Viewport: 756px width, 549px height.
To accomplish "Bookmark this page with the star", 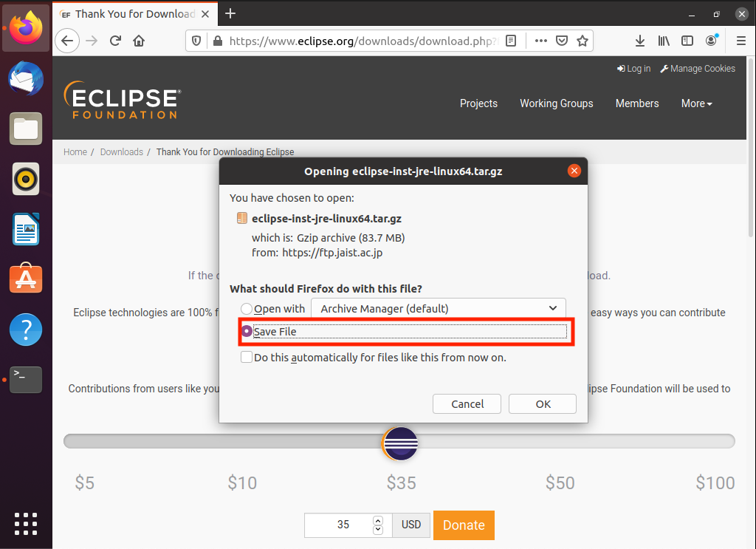I will 583,41.
